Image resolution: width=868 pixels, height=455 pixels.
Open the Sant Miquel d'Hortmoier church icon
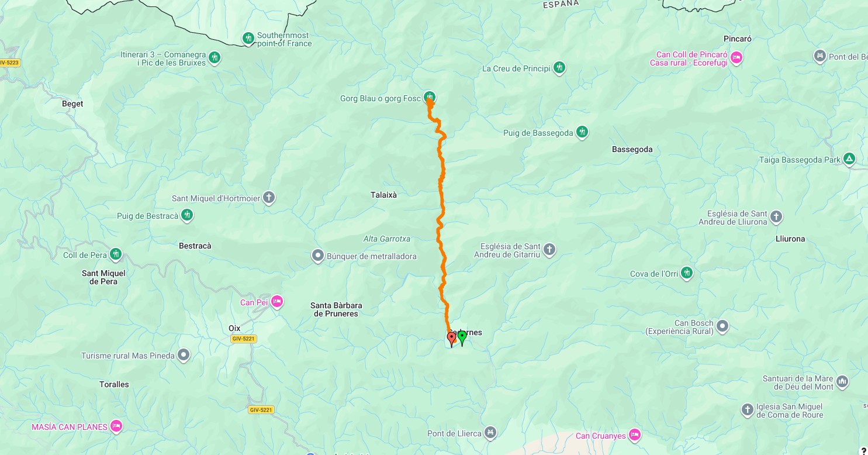269,198
